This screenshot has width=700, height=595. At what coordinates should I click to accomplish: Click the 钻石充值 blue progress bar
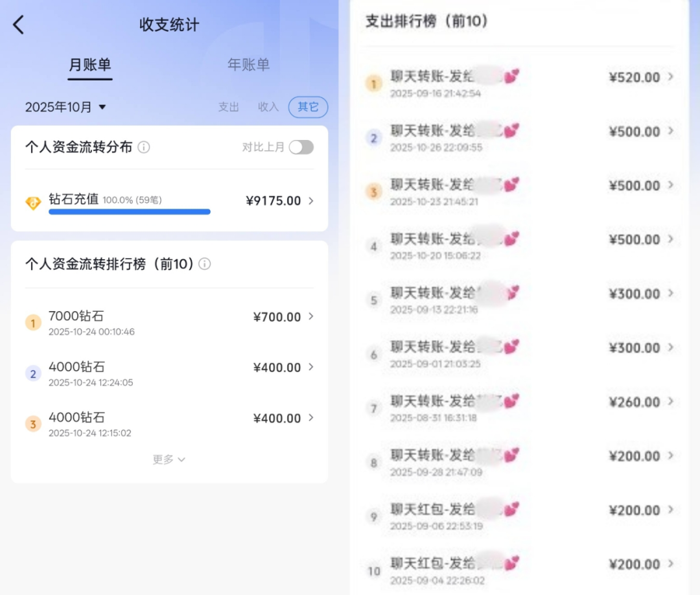(x=130, y=212)
